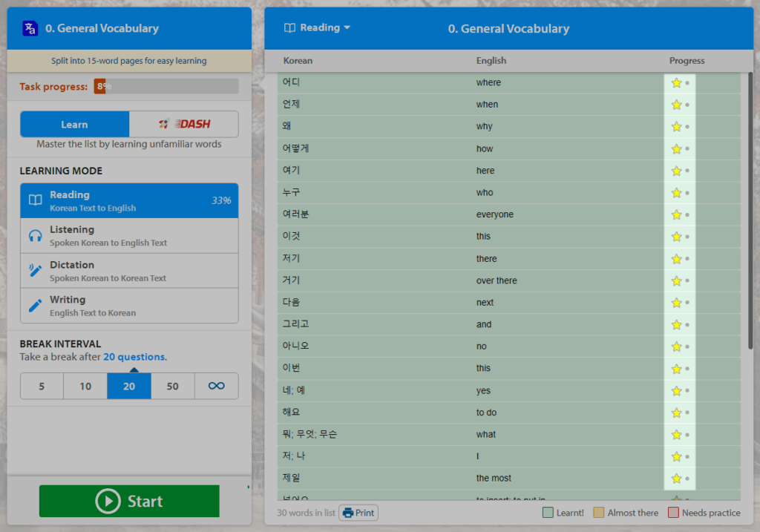760x532 pixels.
Task: Star the word 그리고 (and)
Action: coord(677,325)
